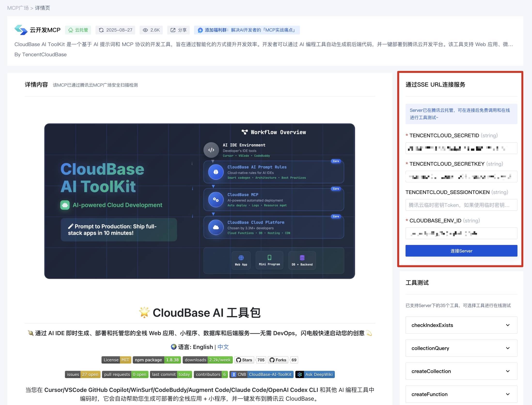532x405 pixels.
Task: Go to MCP广场 in the breadcrumb
Action: click(x=18, y=8)
